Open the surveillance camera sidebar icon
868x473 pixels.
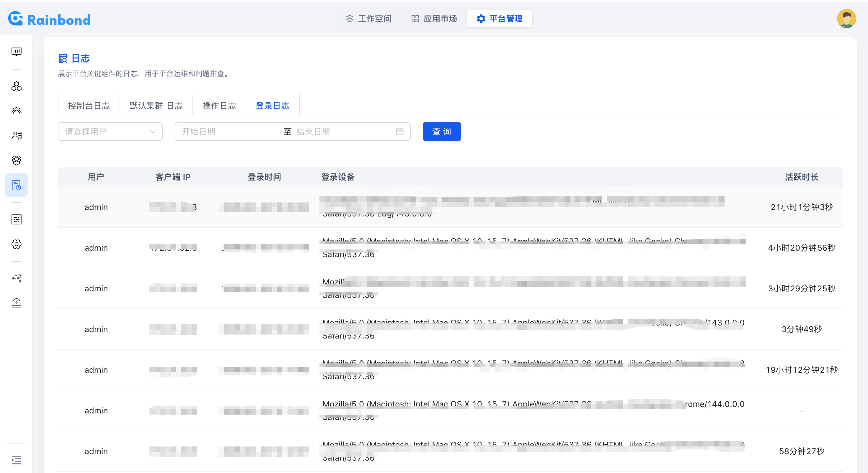[x=16, y=278]
